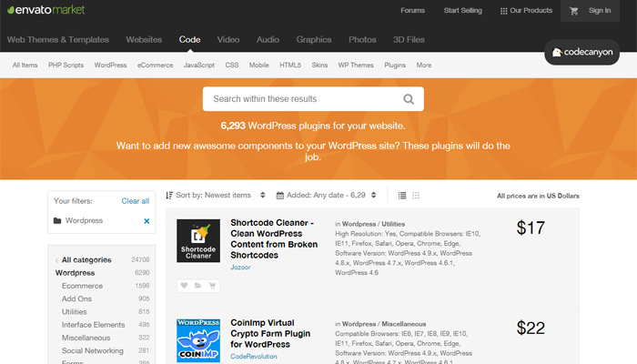Click the search magnifier icon
The height and width of the screenshot is (364, 637).
[x=409, y=99]
